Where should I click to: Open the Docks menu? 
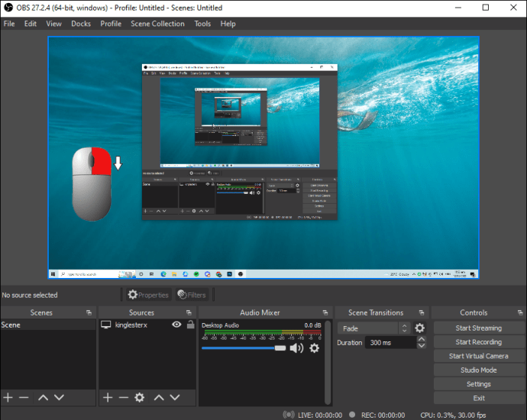point(81,24)
